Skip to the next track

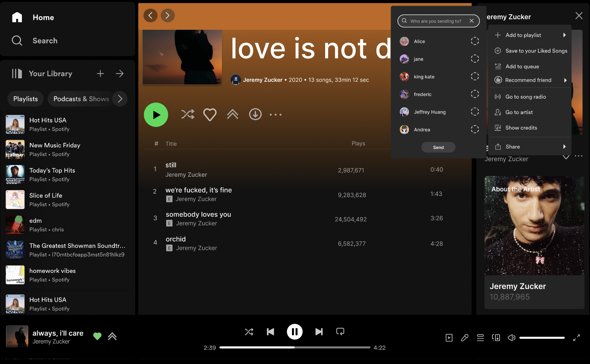coord(319,332)
